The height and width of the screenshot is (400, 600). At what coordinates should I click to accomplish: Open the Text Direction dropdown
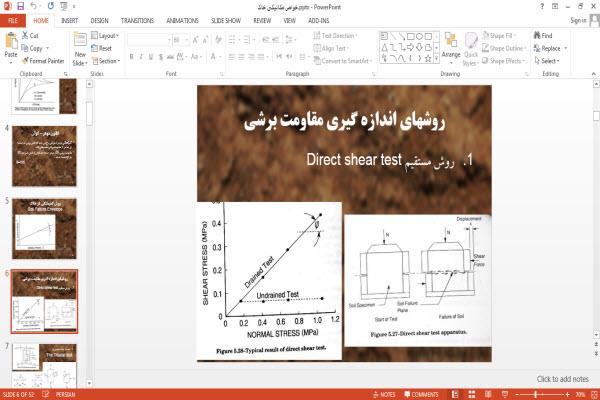pyautogui.click(x=335, y=35)
